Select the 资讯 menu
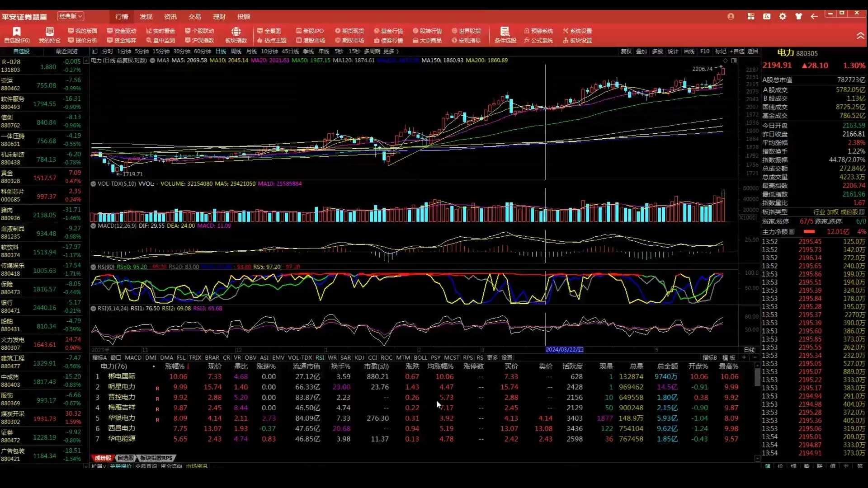This screenshot has height=488, width=868. [x=170, y=17]
